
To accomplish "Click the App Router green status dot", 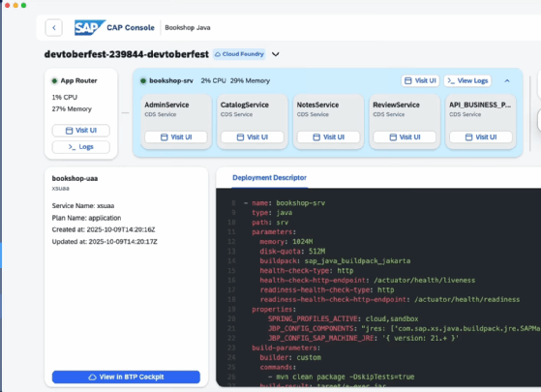I will click(54, 81).
